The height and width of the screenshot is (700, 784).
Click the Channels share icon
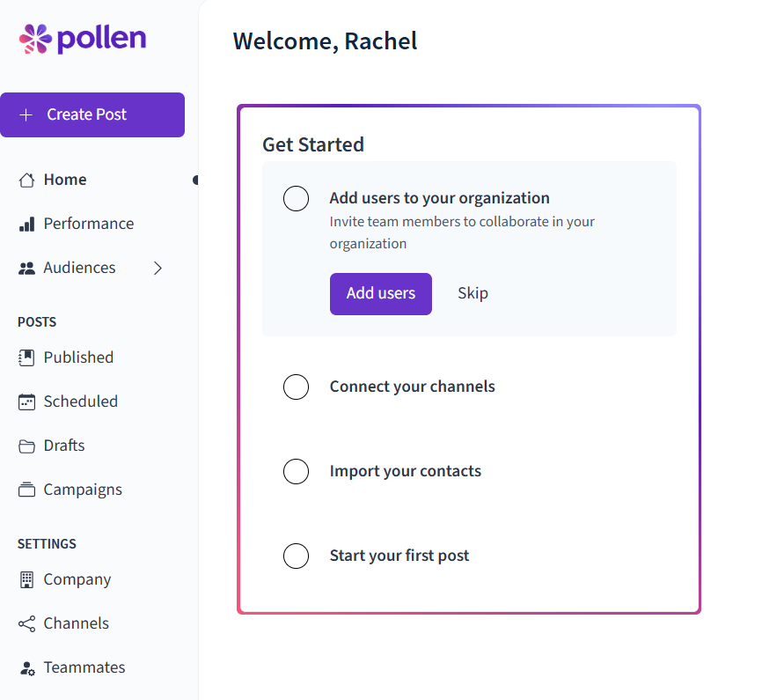pyautogui.click(x=25, y=623)
